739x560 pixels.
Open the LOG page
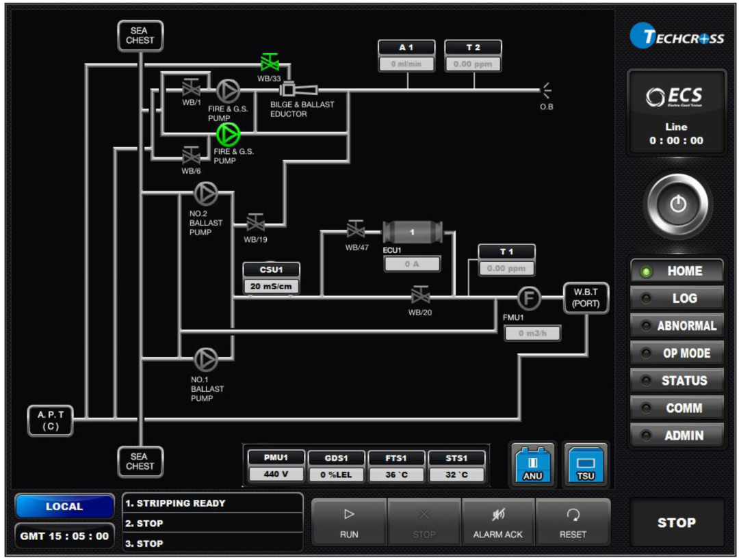pos(677,298)
